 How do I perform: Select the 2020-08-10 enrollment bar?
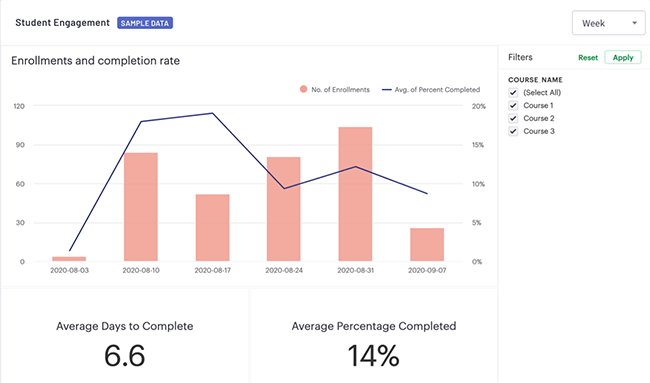coord(141,207)
